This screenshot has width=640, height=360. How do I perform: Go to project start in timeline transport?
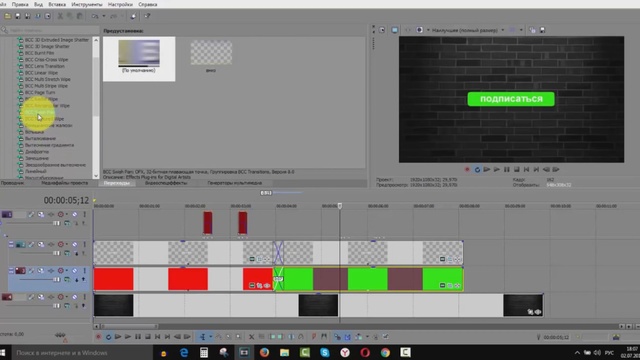tap(158, 337)
